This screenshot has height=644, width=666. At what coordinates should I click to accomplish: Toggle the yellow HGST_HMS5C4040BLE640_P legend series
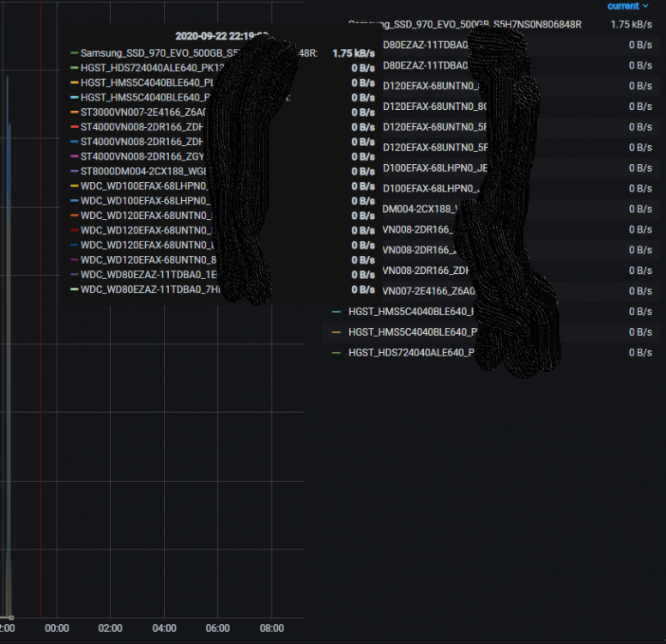413,332
